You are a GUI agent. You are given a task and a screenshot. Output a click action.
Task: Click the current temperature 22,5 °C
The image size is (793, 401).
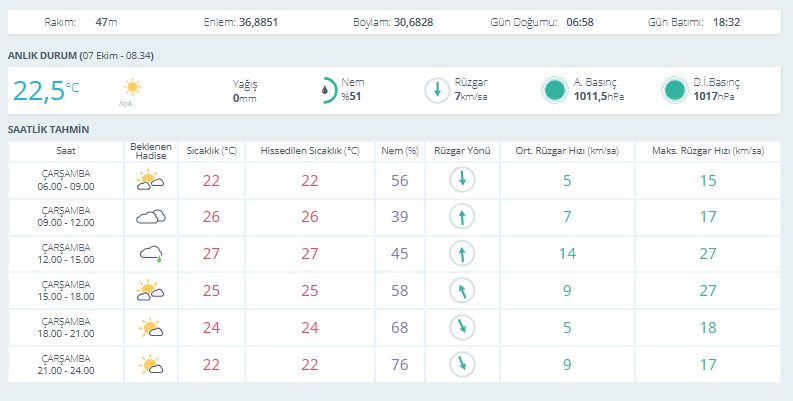pyautogui.click(x=46, y=91)
